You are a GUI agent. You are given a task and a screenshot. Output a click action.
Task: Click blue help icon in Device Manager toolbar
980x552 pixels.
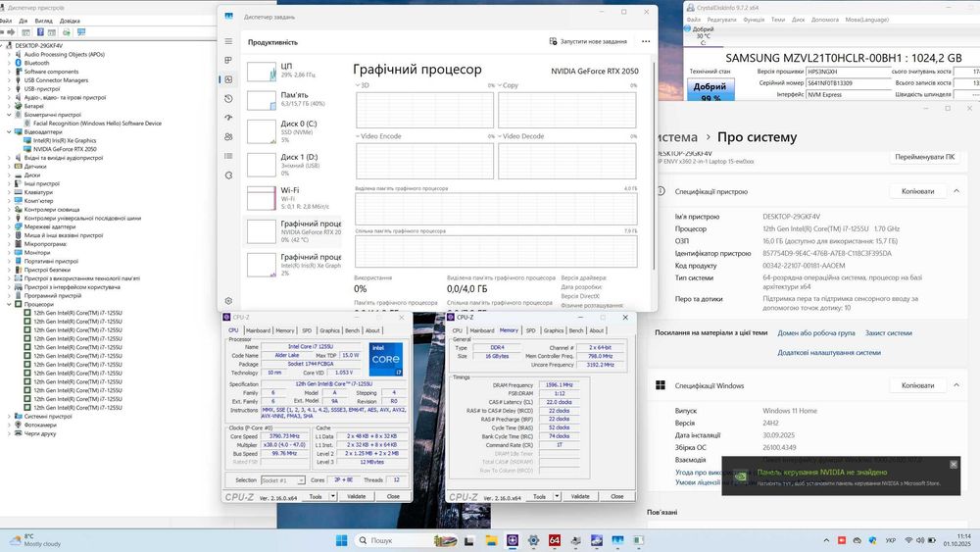[x=40, y=32]
